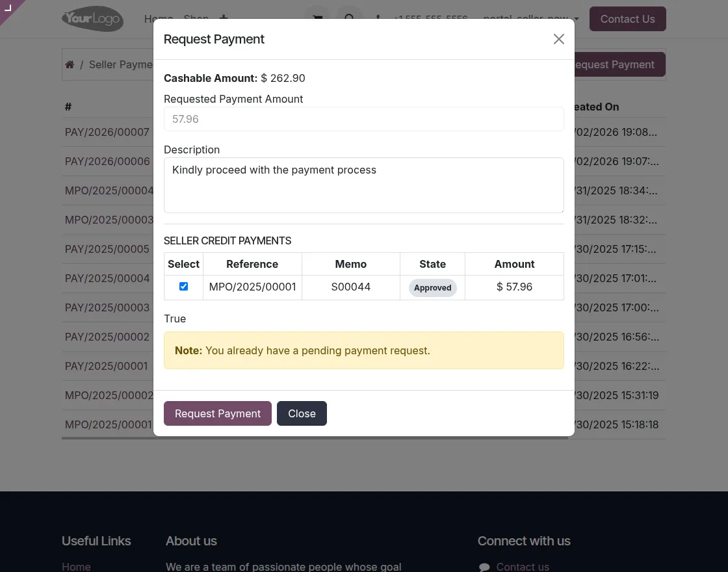Click the search magnifier icon
Image resolution: width=728 pixels, height=572 pixels.
tap(349, 18)
